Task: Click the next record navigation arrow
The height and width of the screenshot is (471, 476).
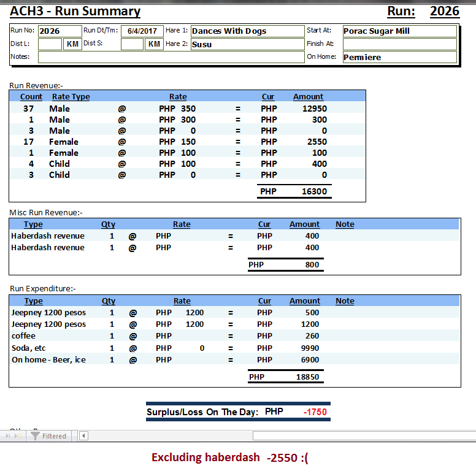Action: 7,436
